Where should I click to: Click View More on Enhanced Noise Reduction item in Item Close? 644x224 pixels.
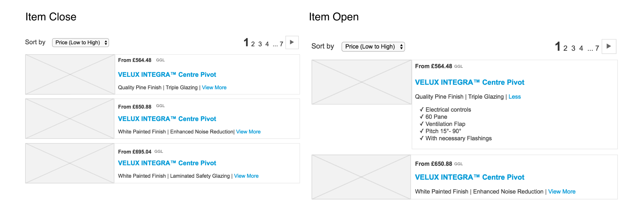248,132
